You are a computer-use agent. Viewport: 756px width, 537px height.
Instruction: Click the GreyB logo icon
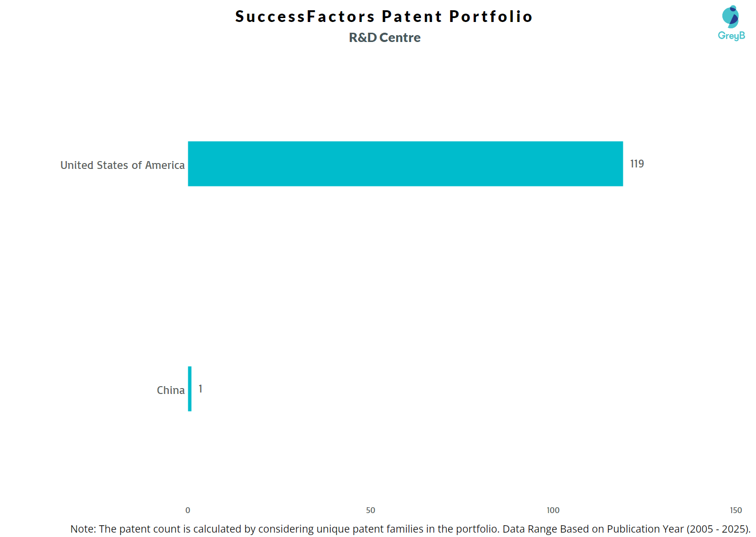click(730, 17)
